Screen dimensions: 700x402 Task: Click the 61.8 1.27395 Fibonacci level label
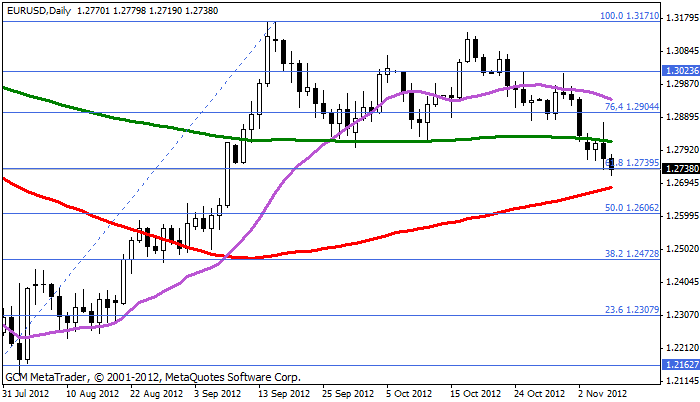[x=632, y=163]
